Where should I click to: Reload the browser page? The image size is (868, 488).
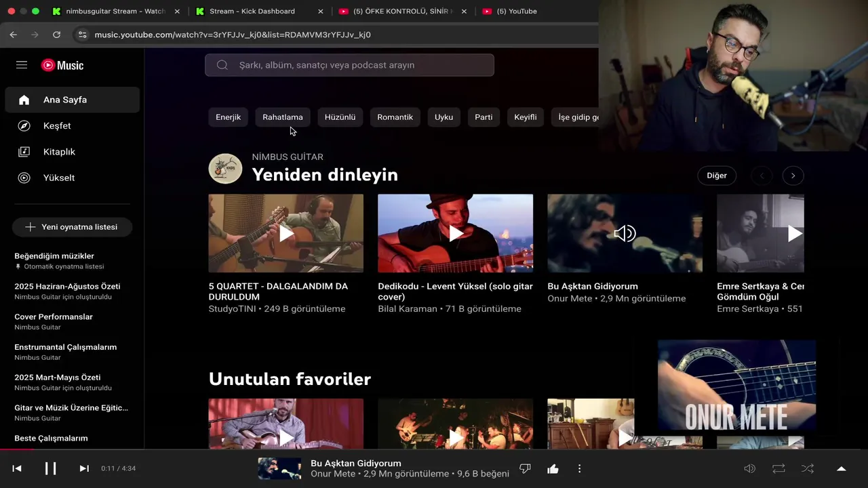pos(56,35)
